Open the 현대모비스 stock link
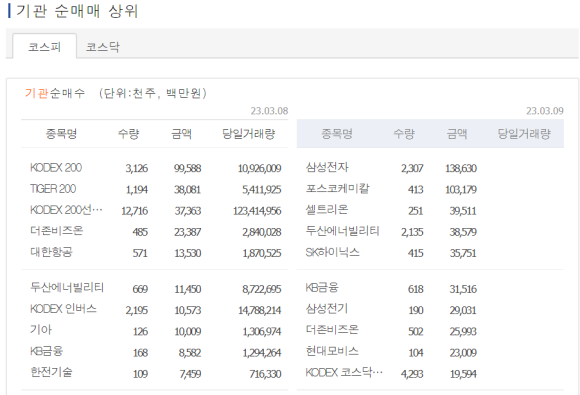This screenshot has height=395, width=580. click(x=332, y=351)
